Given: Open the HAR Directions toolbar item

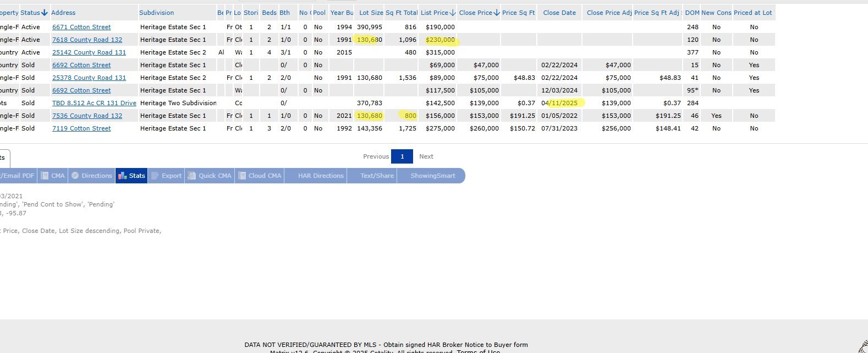Looking at the screenshot, I should [321, 176].
